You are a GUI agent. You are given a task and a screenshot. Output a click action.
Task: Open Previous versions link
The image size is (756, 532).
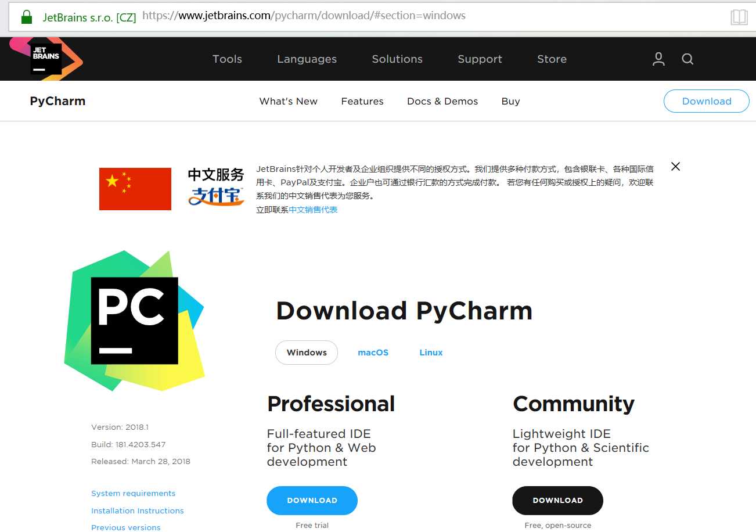125,527
